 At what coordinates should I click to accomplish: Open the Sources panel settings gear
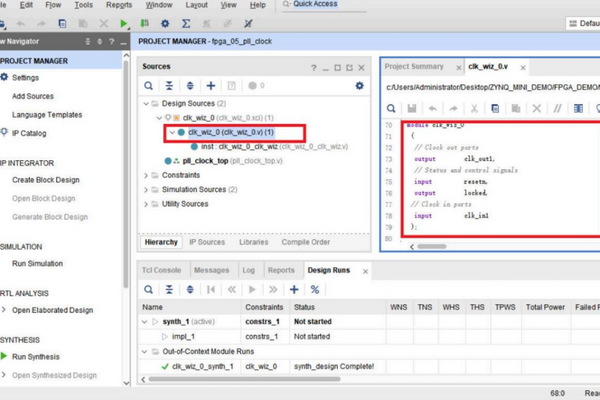tap(360, 86)
